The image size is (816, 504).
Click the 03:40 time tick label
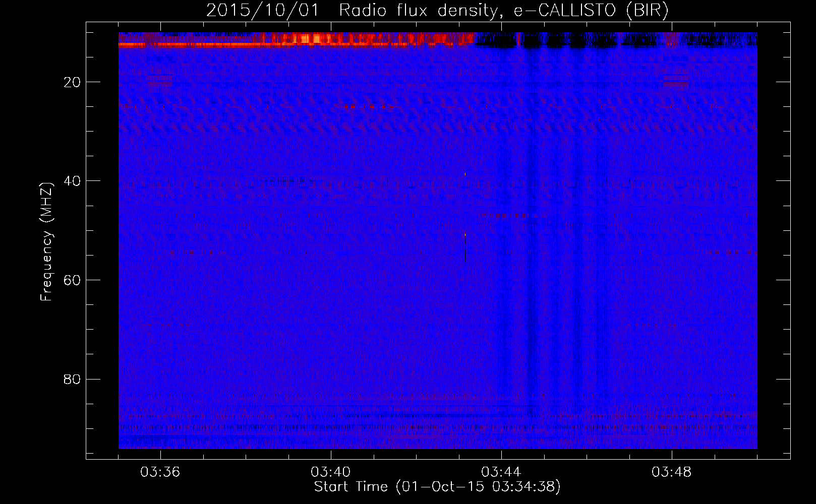(331, 472)
